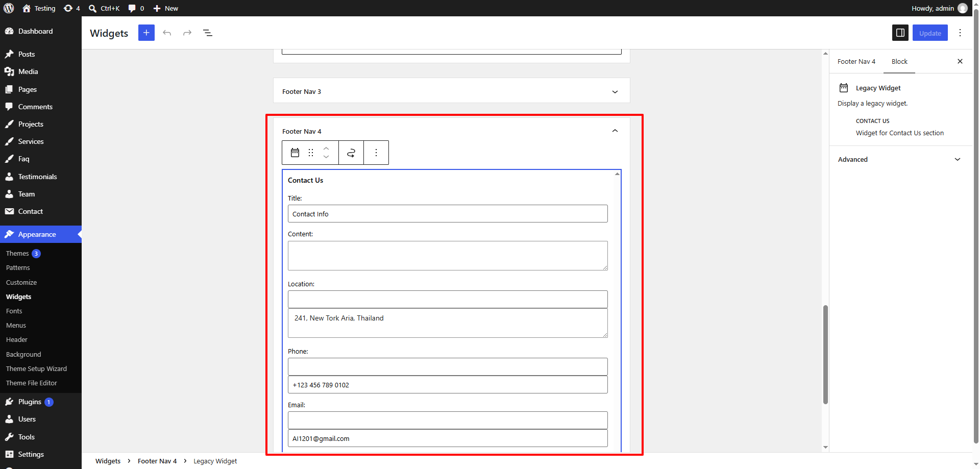Click the Title input with Contact Info
This screenshot has width=980, height=469.
[448, 214]
